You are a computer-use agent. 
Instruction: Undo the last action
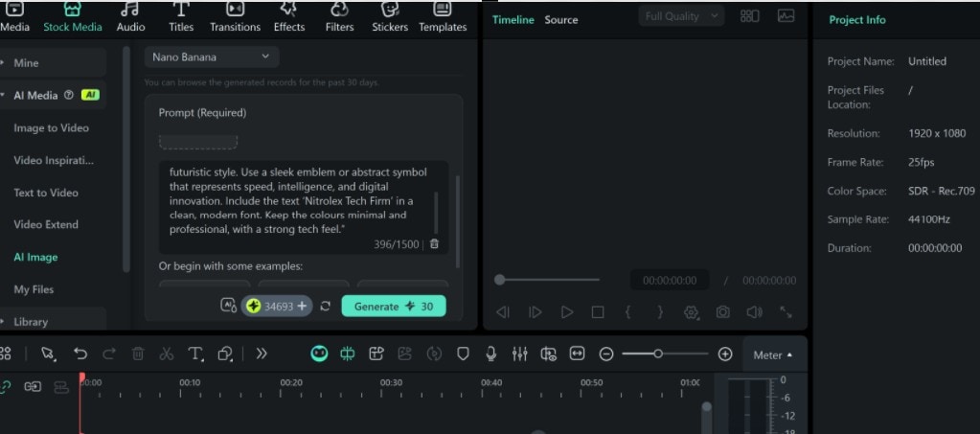tap(80, 354)
